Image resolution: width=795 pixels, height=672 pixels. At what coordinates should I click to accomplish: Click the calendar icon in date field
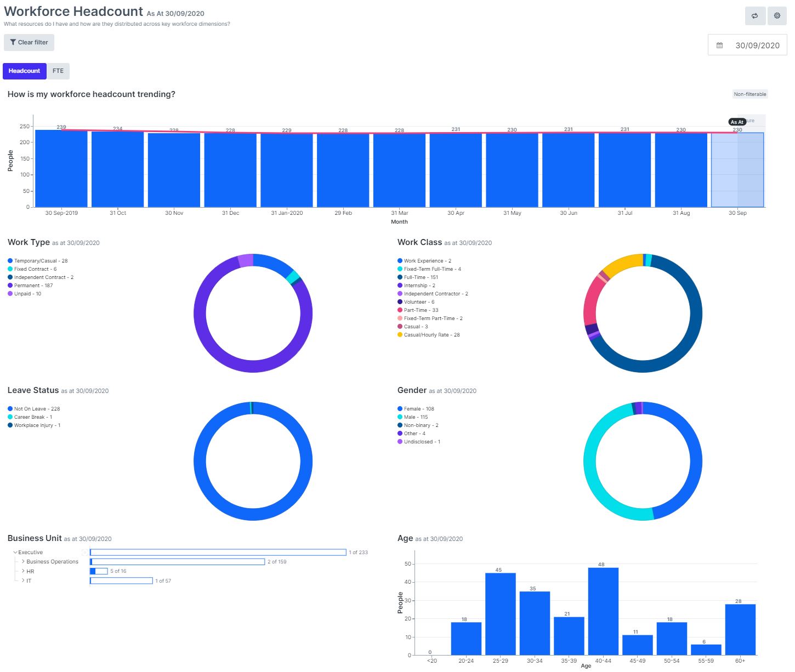pos(720,45)
